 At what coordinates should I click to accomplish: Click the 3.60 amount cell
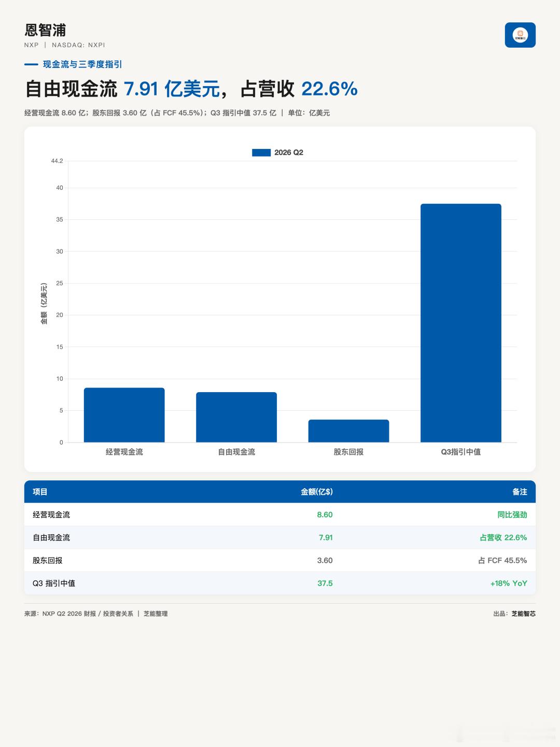point(325,560)
